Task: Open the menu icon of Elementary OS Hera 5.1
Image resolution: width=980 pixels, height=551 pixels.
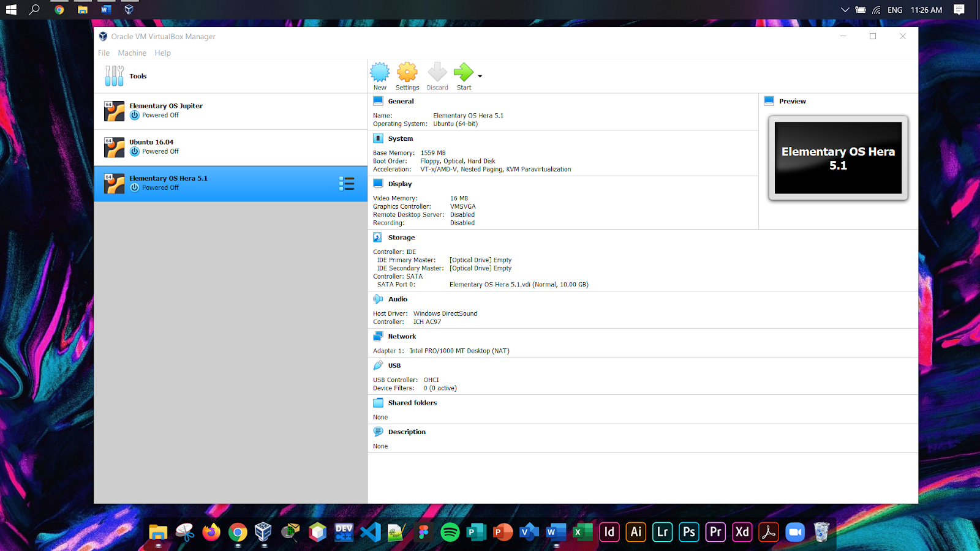Action: pyautogui.click(x=347, y=184)
